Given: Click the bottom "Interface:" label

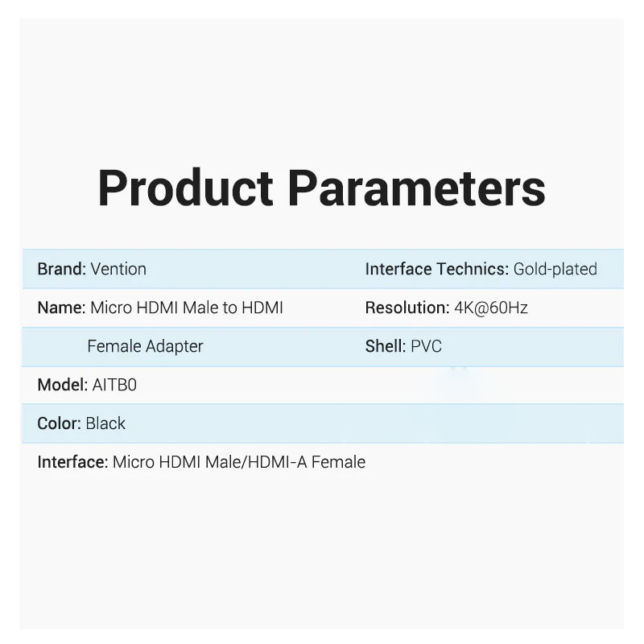Looking at the screenshot, I should pos(72,462).
